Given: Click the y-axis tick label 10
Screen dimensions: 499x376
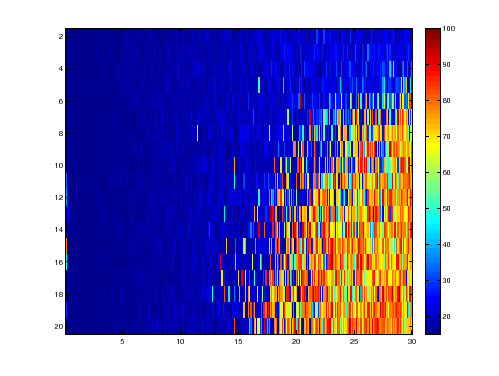Looking at the screenshot, I should 59,165.
